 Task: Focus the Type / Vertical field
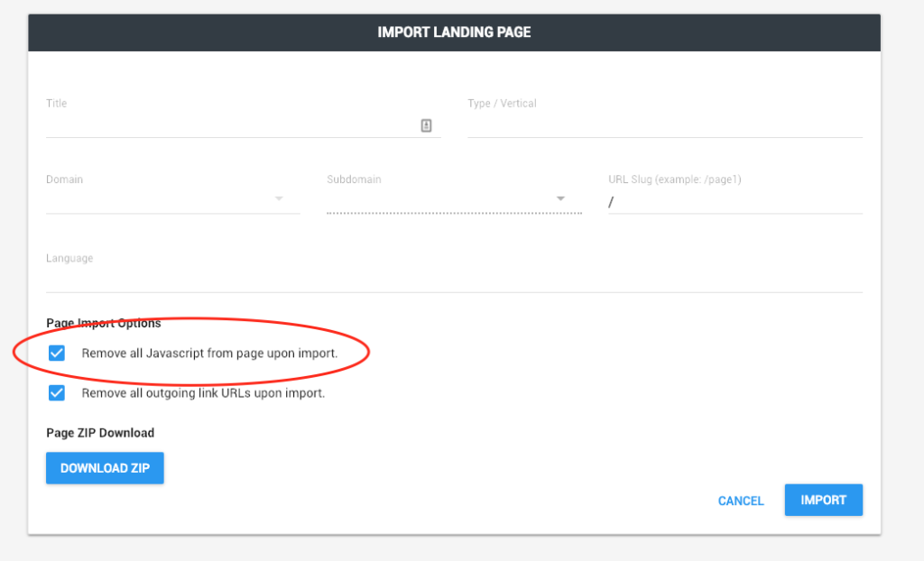[665, 125]
